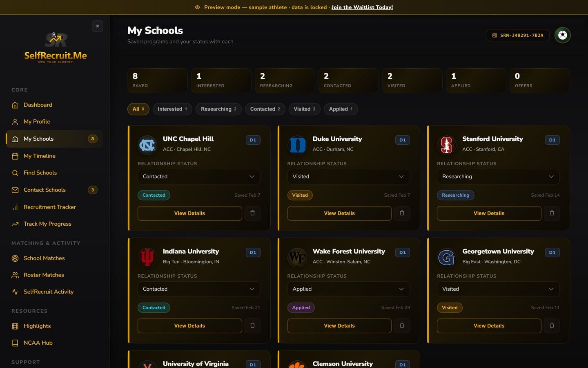Delete Stanford University with trash icon
The width and height of the screenshot is (588, 368).
pyautogui.click(x=552, y=213)
